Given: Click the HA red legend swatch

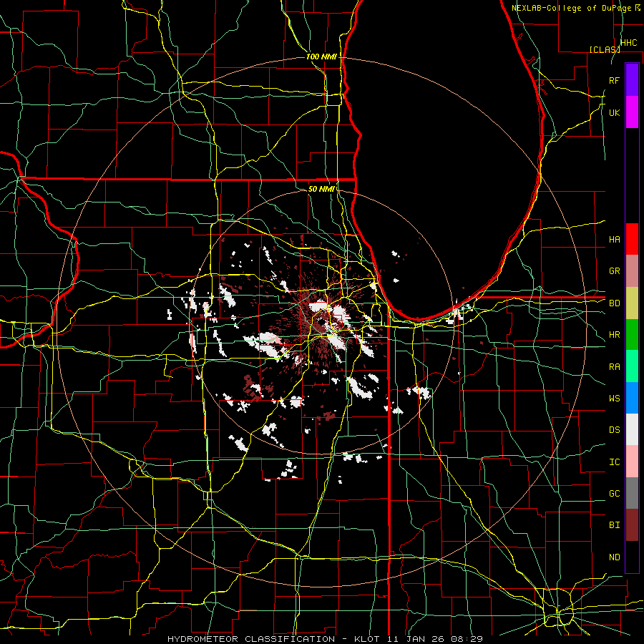Looking at the screenshot, I should tap(632, 239).
